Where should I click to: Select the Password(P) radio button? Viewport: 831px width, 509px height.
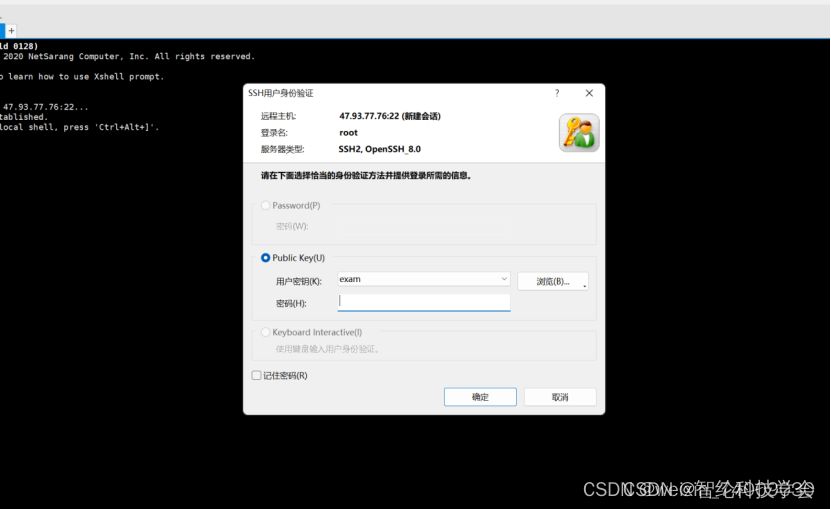coord(266,206)
